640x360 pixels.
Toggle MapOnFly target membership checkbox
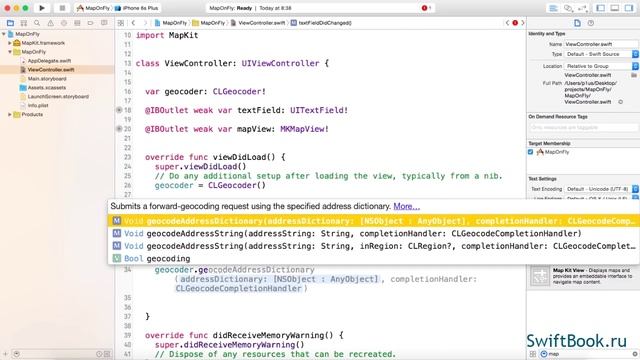pyautogui.click(x=531, y=152)
